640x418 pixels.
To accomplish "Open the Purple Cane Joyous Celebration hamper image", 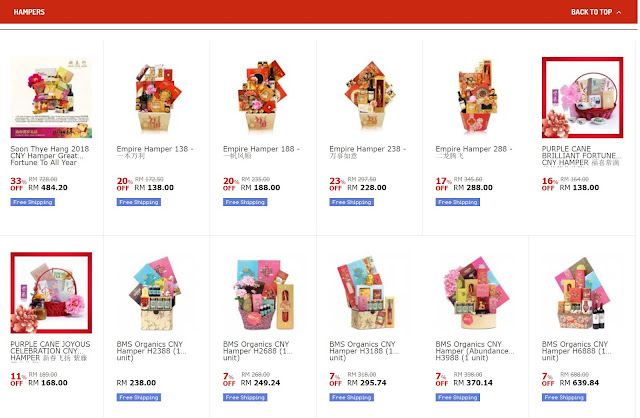I will [51, 293].
